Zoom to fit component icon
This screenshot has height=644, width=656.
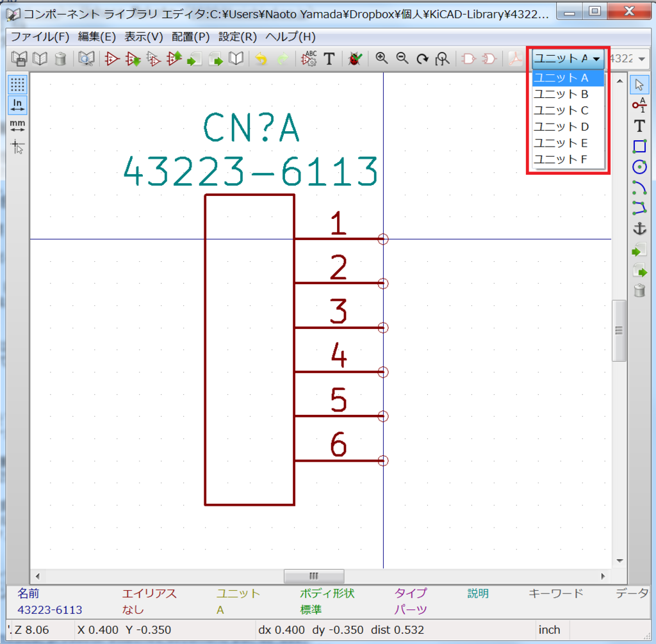pos(442,58)
